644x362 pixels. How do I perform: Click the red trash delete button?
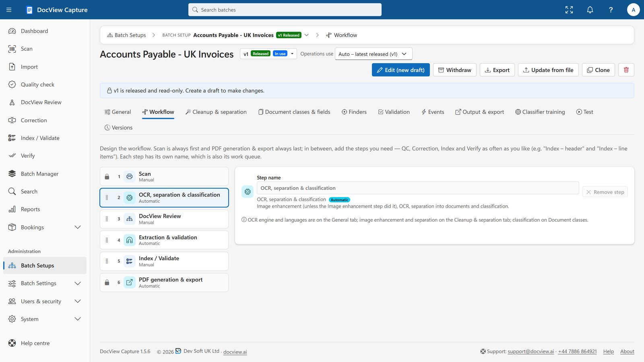pos(626,70)
